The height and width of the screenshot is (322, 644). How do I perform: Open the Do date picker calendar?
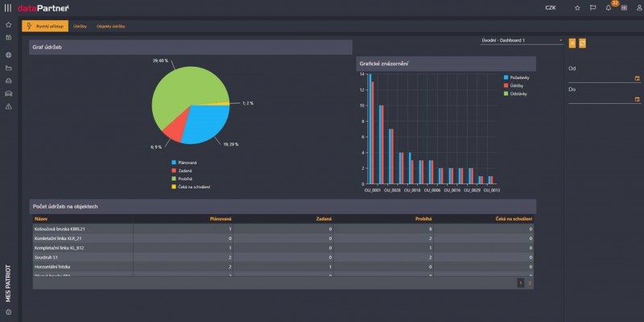637,100
